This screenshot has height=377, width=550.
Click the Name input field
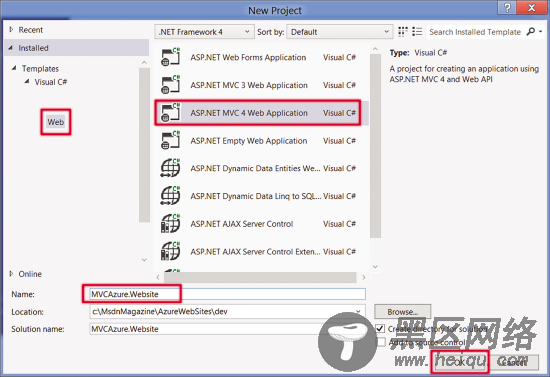coord(227,294)
